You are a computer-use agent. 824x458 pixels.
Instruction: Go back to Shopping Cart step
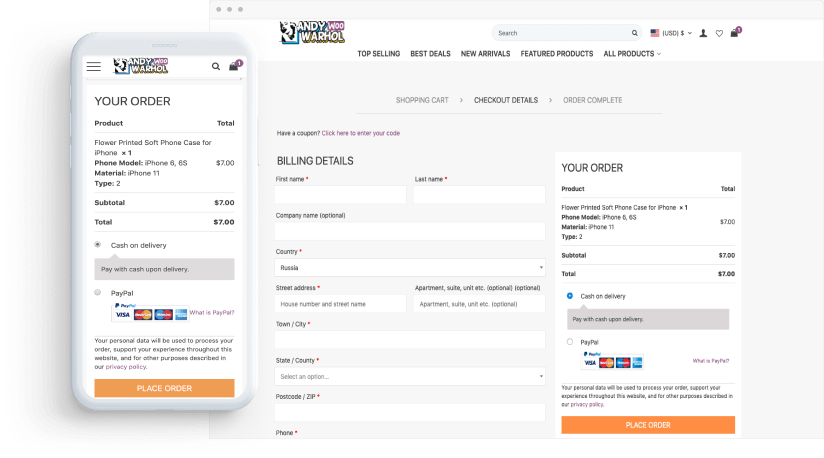[x=421, y=100]
